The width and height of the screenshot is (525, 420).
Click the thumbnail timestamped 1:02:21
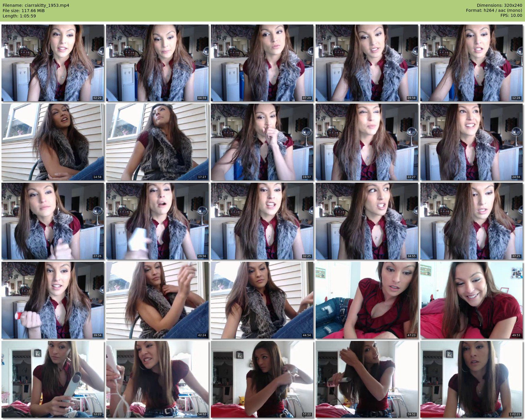(471, 379)
